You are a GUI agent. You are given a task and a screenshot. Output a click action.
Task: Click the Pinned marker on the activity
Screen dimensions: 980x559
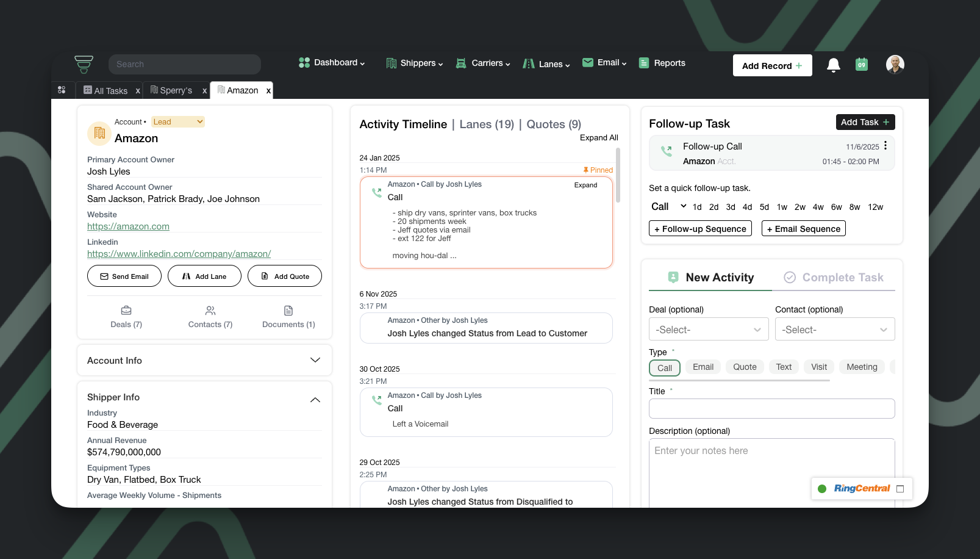tap(598, 170)
